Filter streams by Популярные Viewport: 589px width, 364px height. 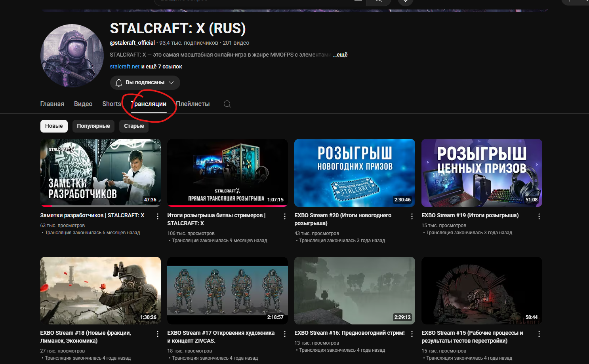coord(93,126)
